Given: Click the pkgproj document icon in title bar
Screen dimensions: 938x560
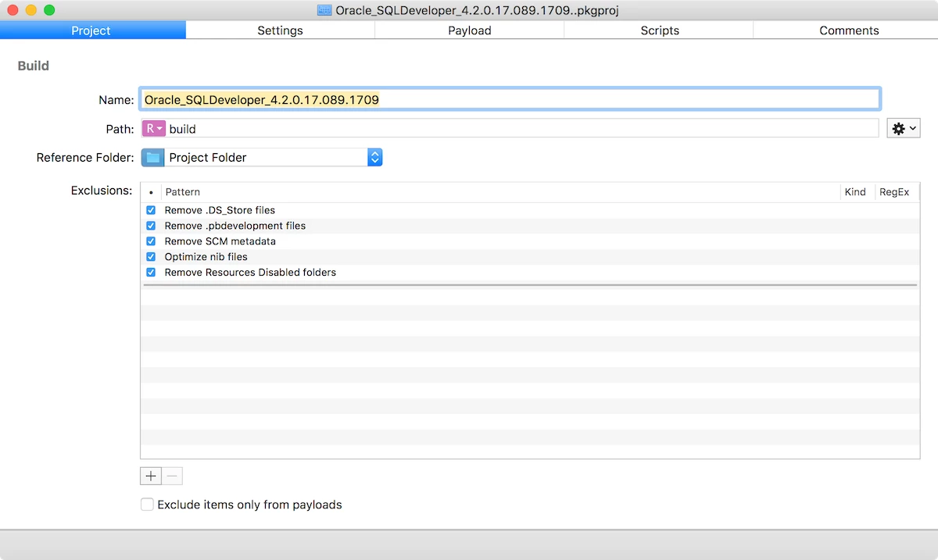Looking at the screenshot, I should tap(324, 10).
